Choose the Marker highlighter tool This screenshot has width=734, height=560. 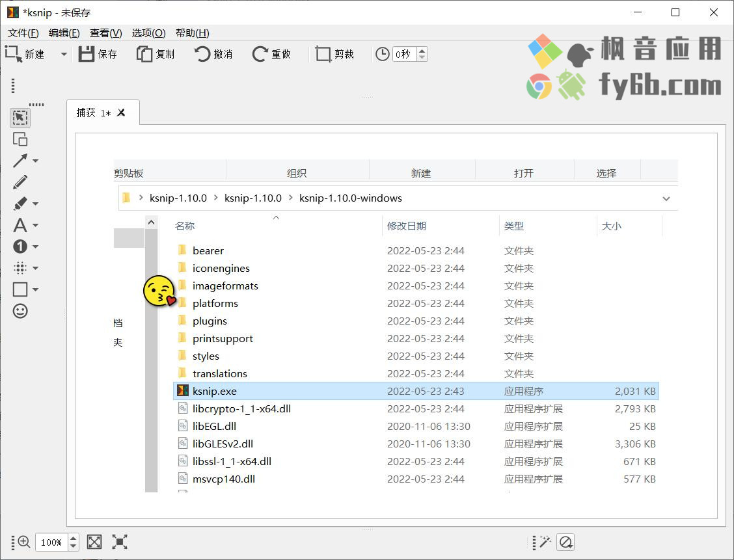(20, 204)
